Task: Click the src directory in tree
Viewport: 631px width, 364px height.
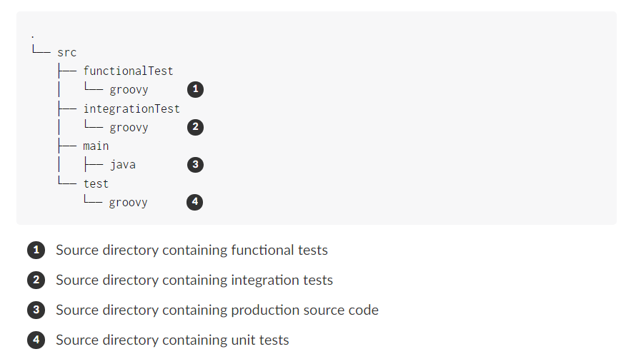Action: coord(66,53)
